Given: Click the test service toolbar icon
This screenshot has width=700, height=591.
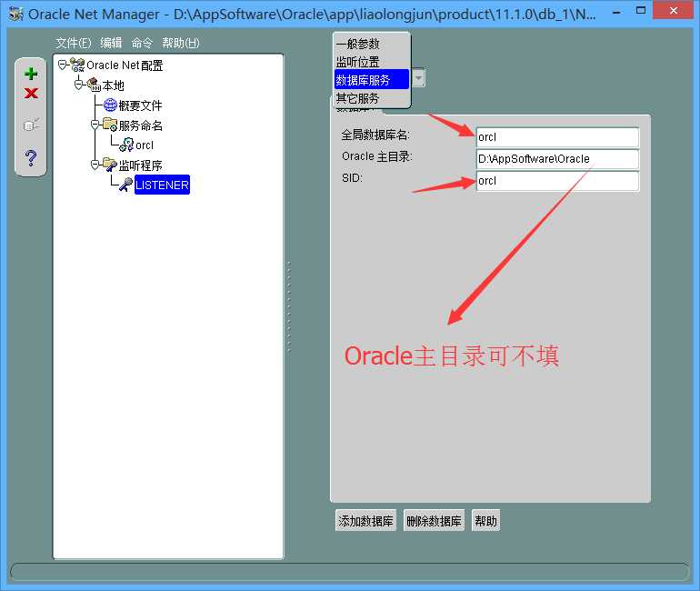Looking at the screenshot, I should coord(31,125).
